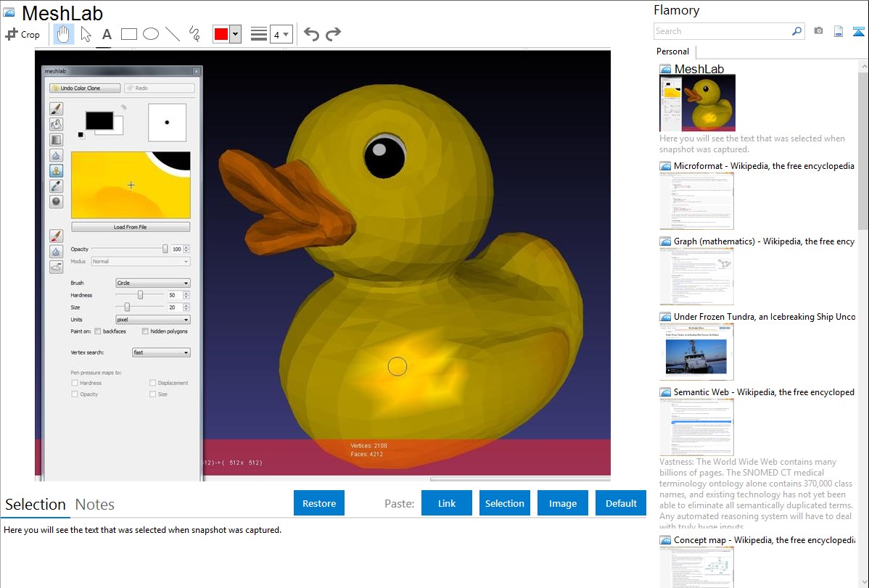Open the Brush shape Circle dropdown
869x588 pixels.
coord(153,283)
